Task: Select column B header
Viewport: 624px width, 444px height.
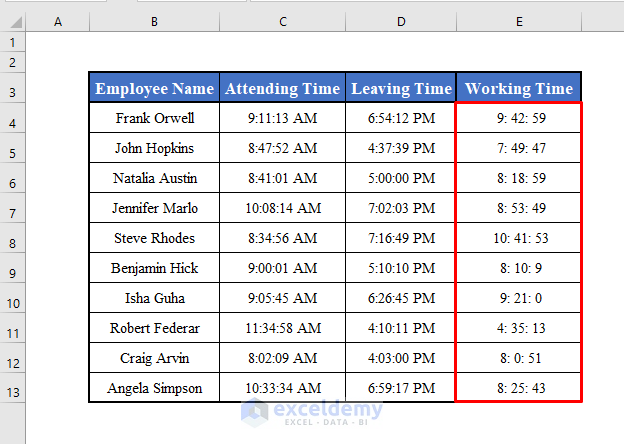Action: click(x=154, y=21)
